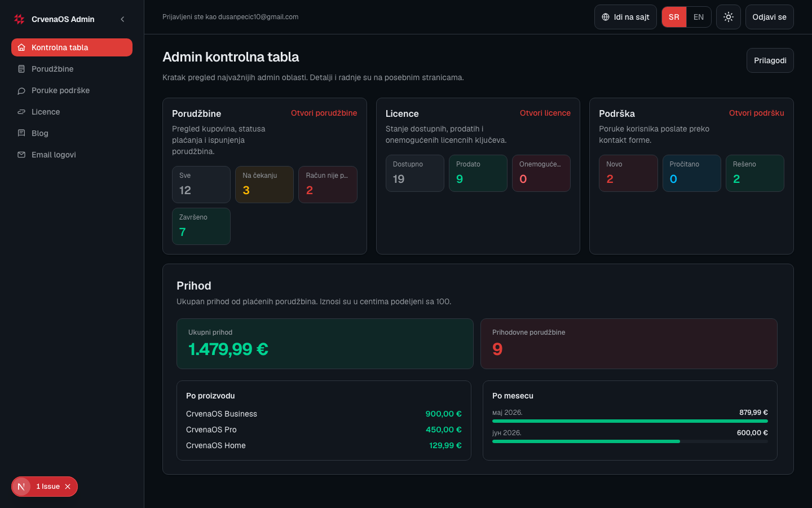Viewport: 812px width, 508px height.
Task: Select the Prodato 9 tile
Action: pyautogui.click(x=478, y=173)
